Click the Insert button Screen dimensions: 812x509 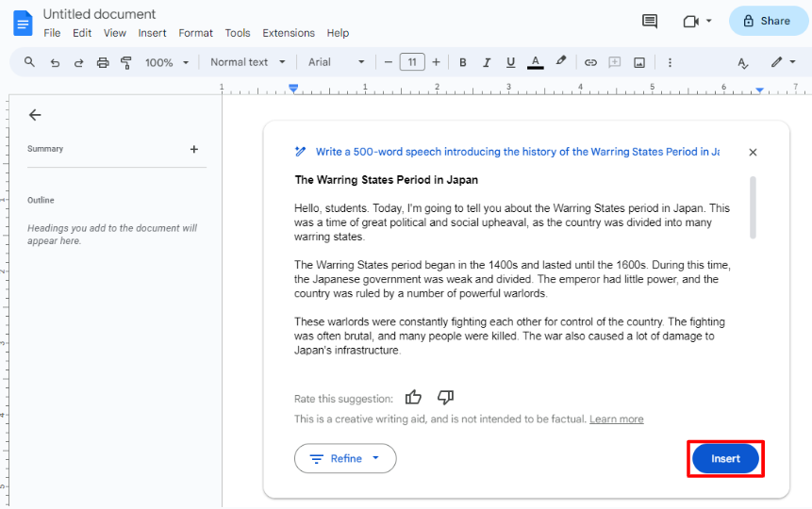point(725,459)
